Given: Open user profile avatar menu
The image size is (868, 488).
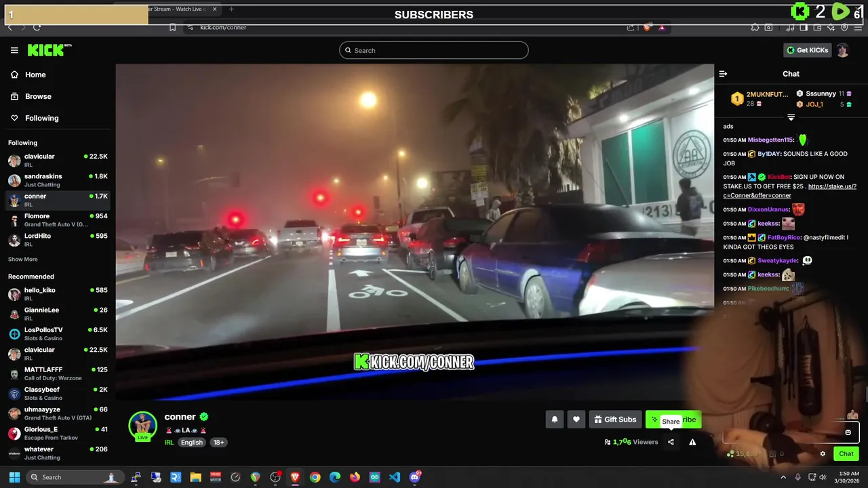Looking at the screenshot, I should click(843, 50).
